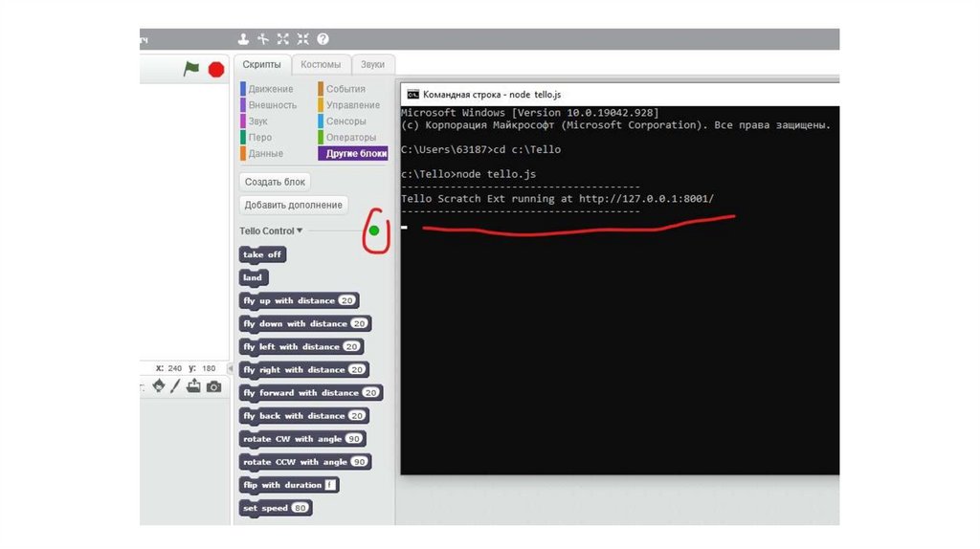The width and height of the screenshot is (980, 549).
Task: Create new sprite from camera icon
Action: coord(213,386)
